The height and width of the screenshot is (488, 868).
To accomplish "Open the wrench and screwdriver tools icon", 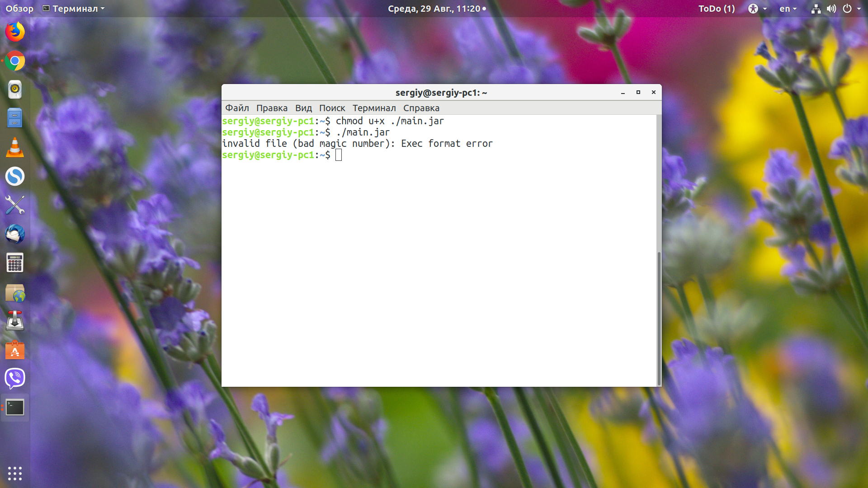I will [15, 205].
